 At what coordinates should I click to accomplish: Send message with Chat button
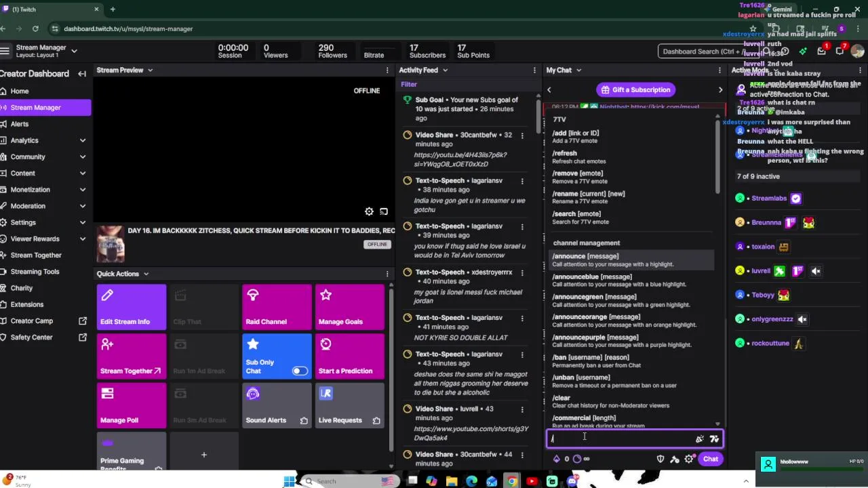[710, 459]
